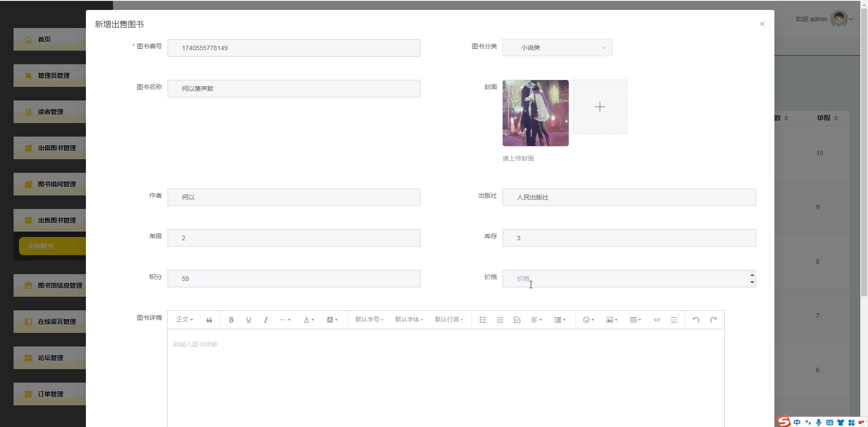This screenshot has width=868, height=427.
Task: Open the font color picker
Action: [309, 320]
